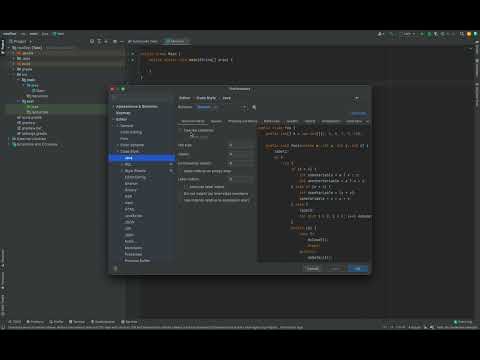Hide the Project panel with the minimize icon
Viewport: 480px width, 360px height.
[x=122, y=41]
